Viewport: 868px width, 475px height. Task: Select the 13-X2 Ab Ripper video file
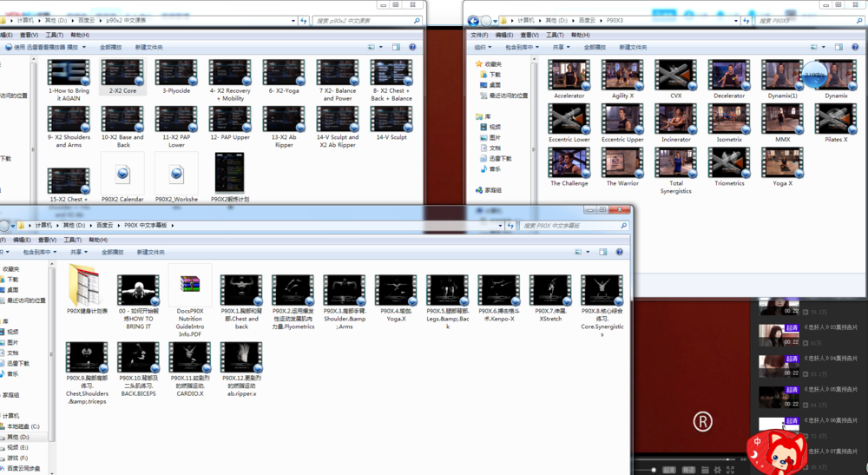click(284, 127)
